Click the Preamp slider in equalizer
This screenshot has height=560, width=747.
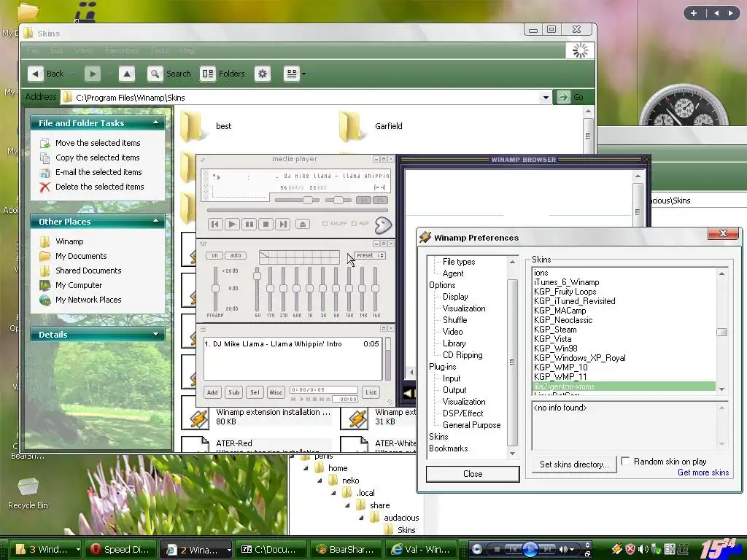pyautogui.click(x=215, y=289)
